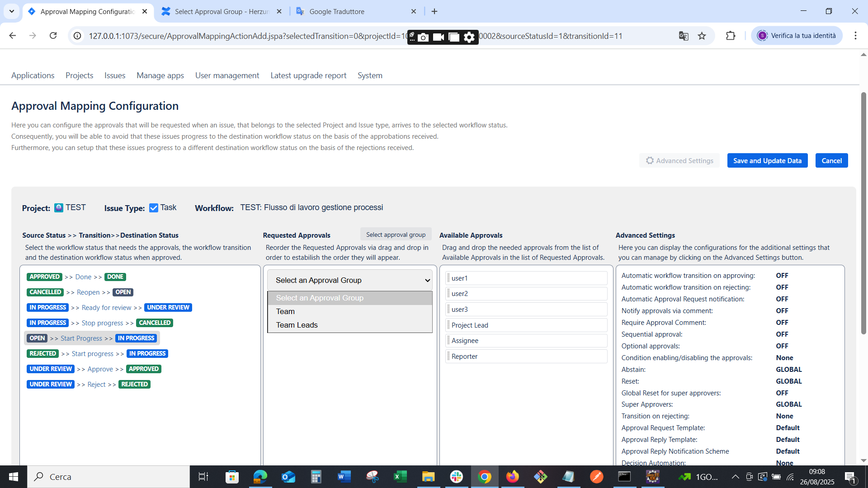
Task: Reload the page with refresh icon
Action: point(53,36)
